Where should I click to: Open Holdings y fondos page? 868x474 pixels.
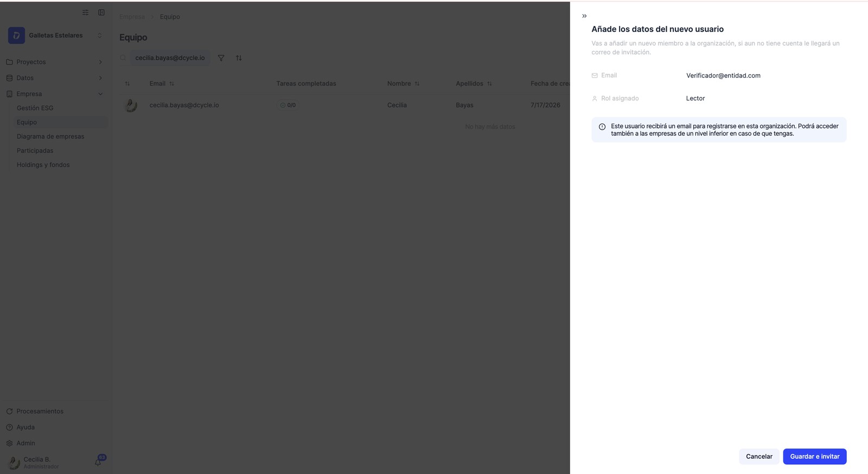click(43, 165)
